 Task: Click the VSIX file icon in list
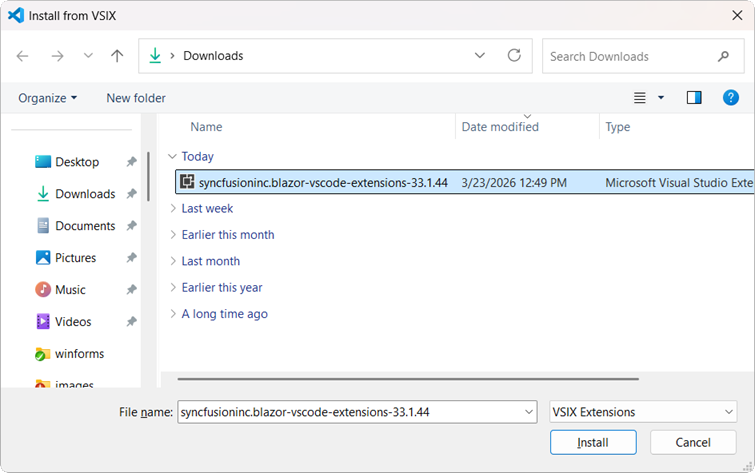pyautogui.click(x=187, y=182)
